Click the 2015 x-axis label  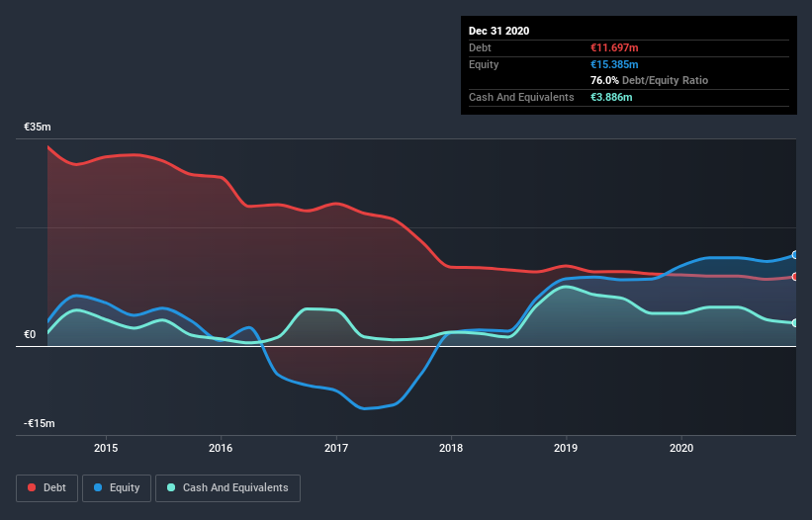(106, 448)
